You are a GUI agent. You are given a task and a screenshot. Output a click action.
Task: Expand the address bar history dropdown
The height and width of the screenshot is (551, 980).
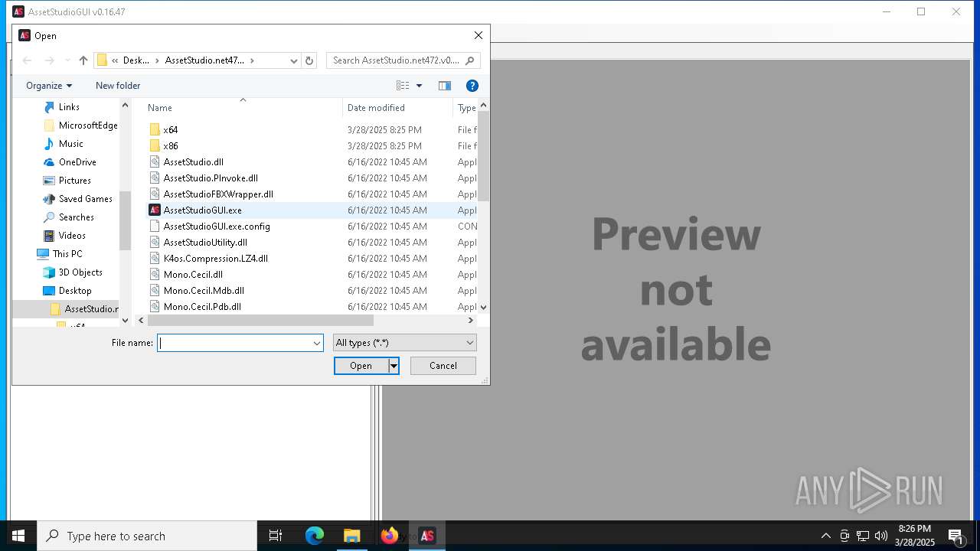click(294, 60)
